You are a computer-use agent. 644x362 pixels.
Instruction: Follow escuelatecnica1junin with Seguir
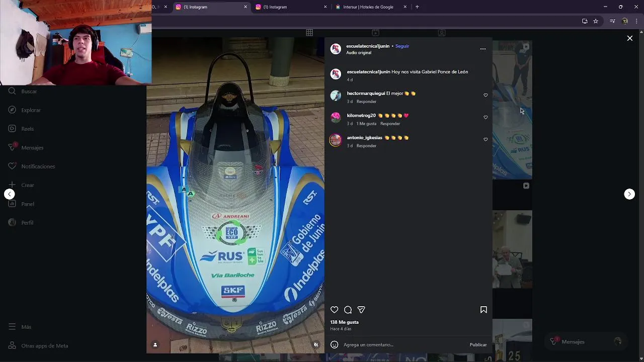[402, 46]
